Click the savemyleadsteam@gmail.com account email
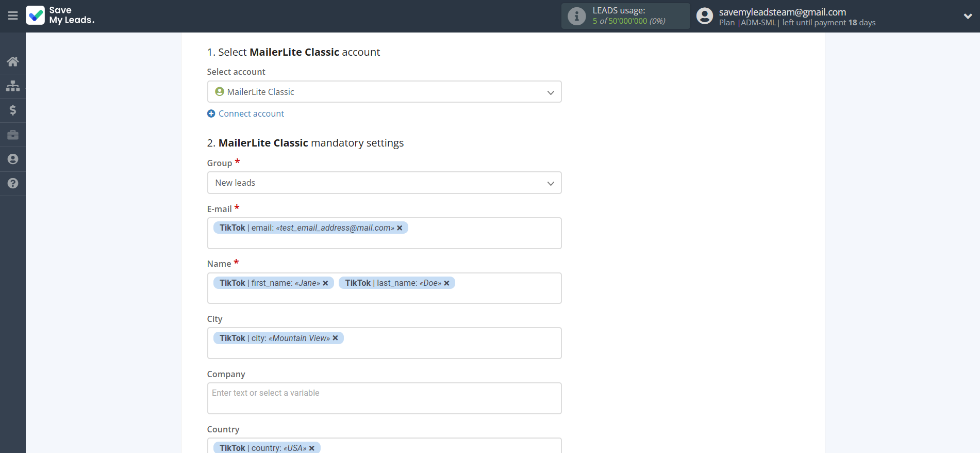Viewport: 980px width, 453px height. (783, 12)
